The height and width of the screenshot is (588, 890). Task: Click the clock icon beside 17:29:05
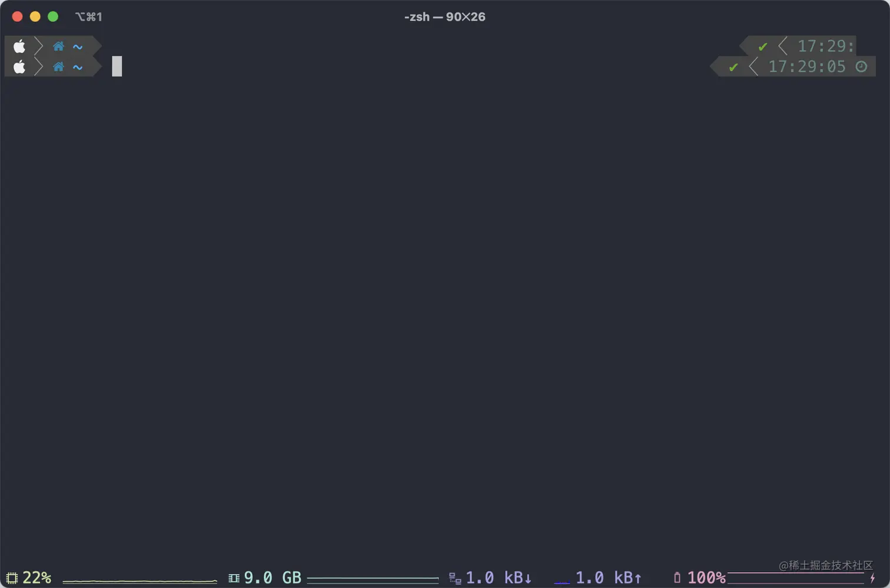[861, 67]
